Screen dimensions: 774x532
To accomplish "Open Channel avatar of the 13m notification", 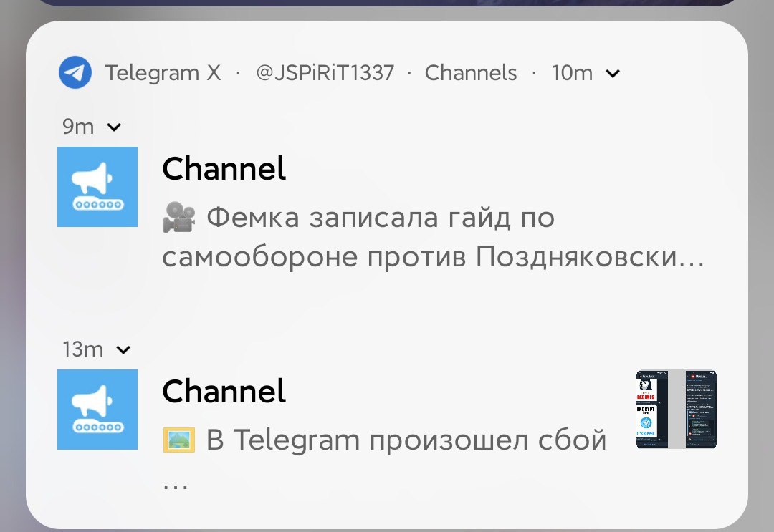I will click(x=97, y=410).
